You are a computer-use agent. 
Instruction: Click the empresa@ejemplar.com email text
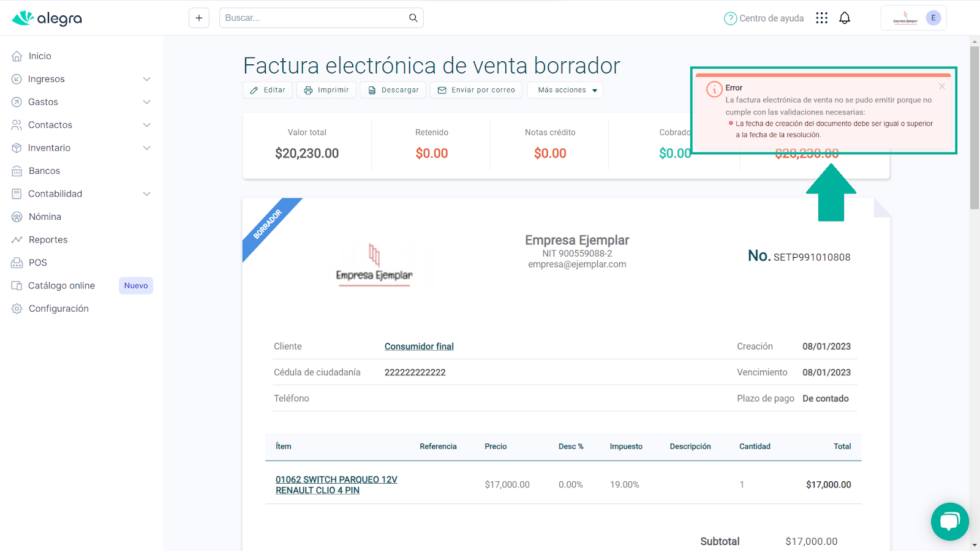point(577,264)
